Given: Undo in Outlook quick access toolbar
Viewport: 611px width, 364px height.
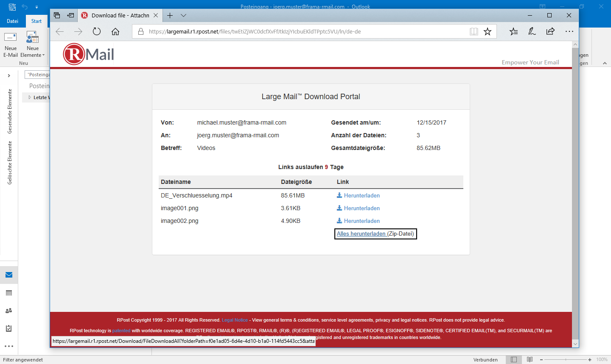Looking at the screenshot, I should (25, 7).
